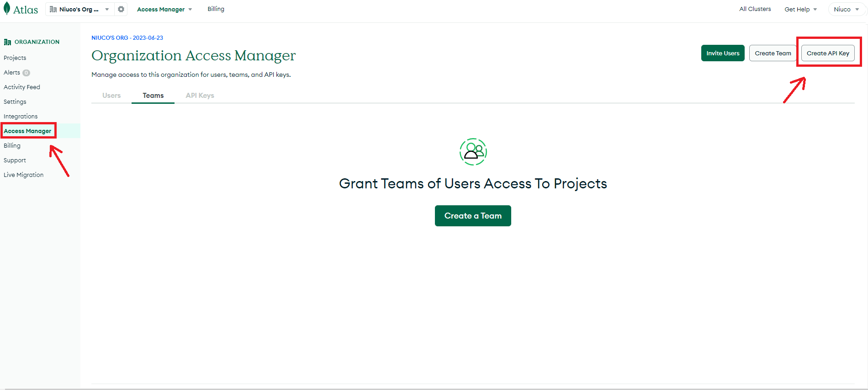Click the teams illustration icon
The image size is (868, 390).
pos(473,152)
